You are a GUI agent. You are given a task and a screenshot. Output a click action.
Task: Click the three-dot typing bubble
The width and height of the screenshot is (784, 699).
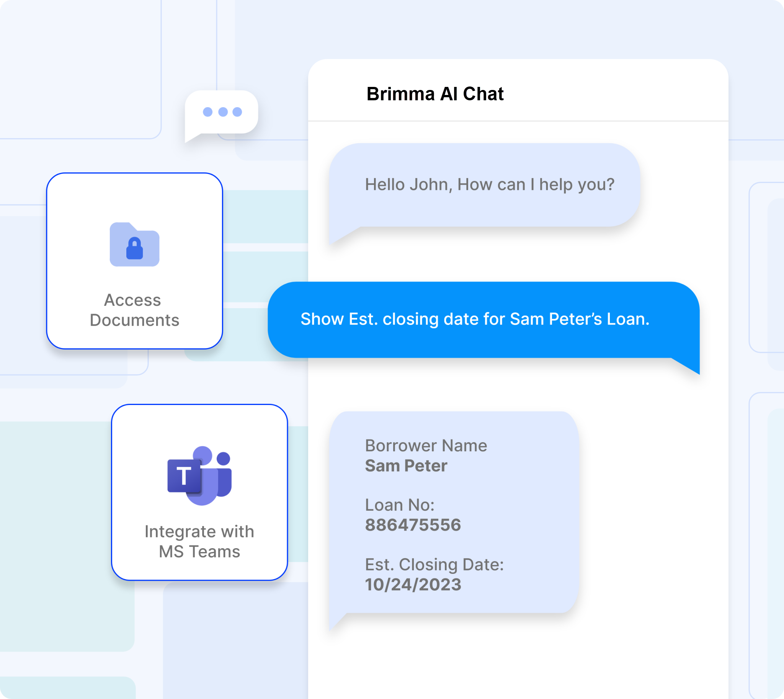(x=221, y=113)
